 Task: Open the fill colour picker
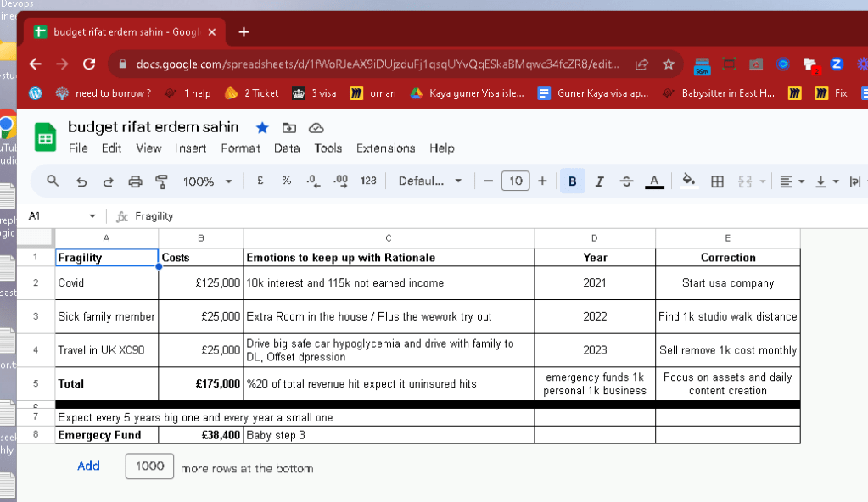(x=688, y=181)
